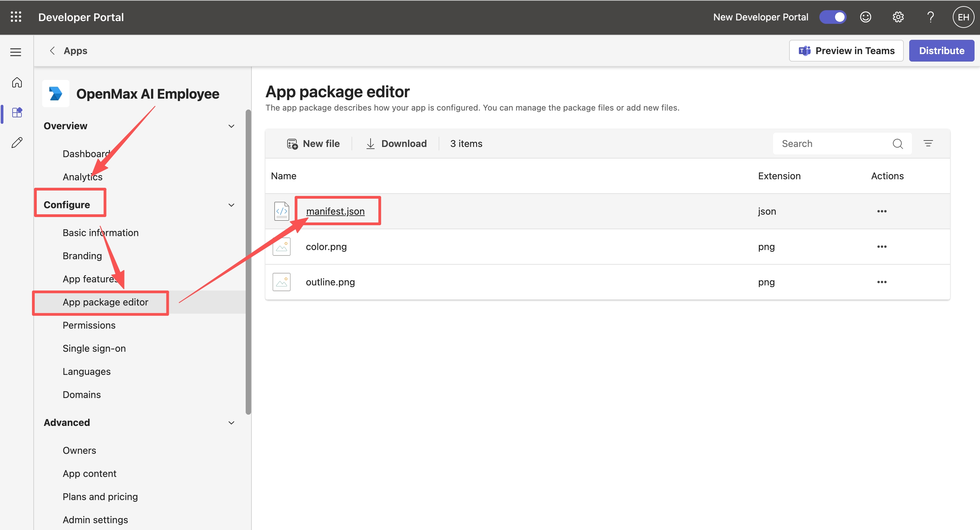
Task: Click the color.png image icon
Action: (281, 246)
